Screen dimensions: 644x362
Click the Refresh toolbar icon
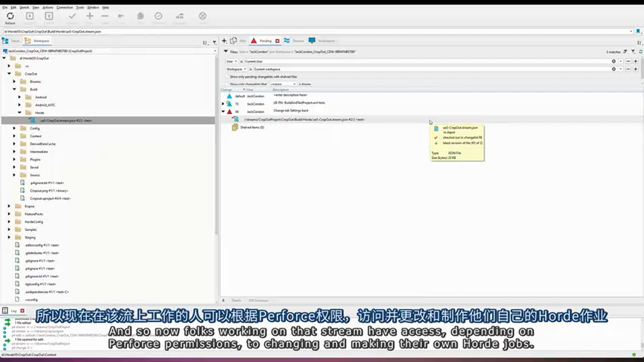click(10, 17)
